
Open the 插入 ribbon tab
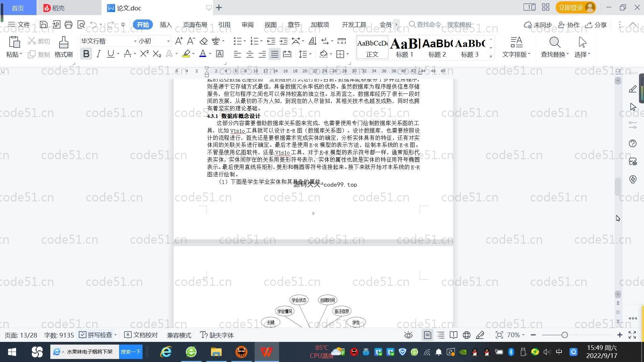[166, 24]
